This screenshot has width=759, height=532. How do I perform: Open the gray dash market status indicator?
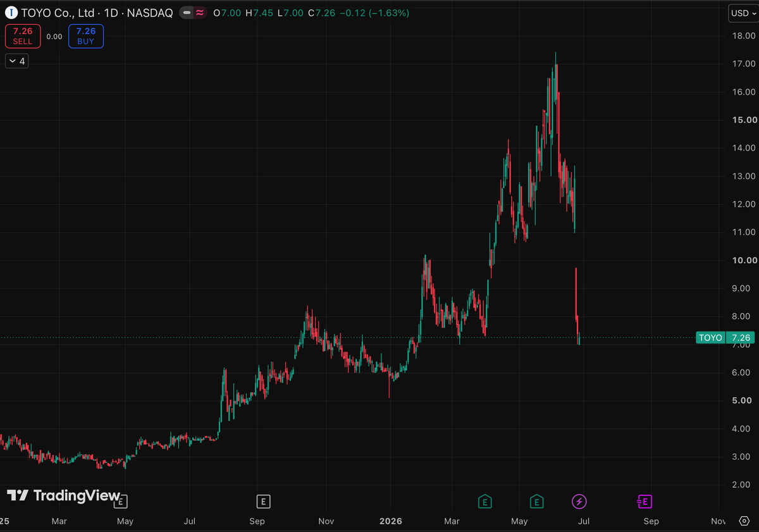click(x=187, y=13)
